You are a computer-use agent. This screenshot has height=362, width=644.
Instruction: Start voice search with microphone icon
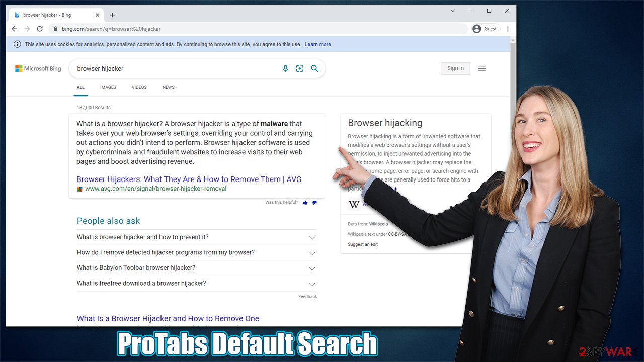click(x=285, y=69)
